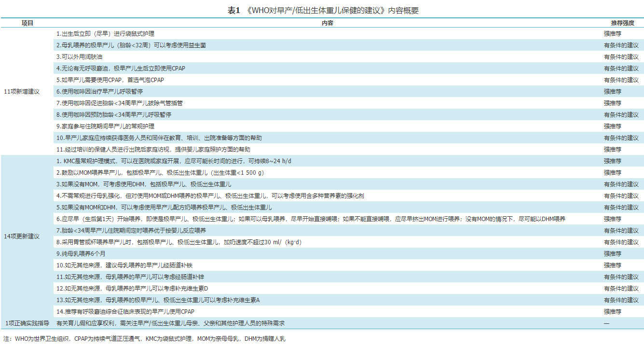Click row '7.使用咖啡因促进胎龄<34周早产儿拔除气管插管'
This screenshot has height=348, width=644.
120,103
